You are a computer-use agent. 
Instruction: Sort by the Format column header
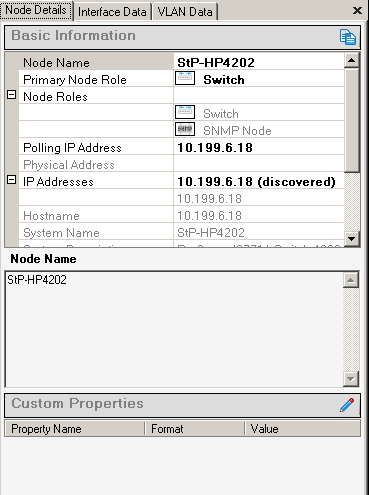pyautogui.click(x=195, y=429)
